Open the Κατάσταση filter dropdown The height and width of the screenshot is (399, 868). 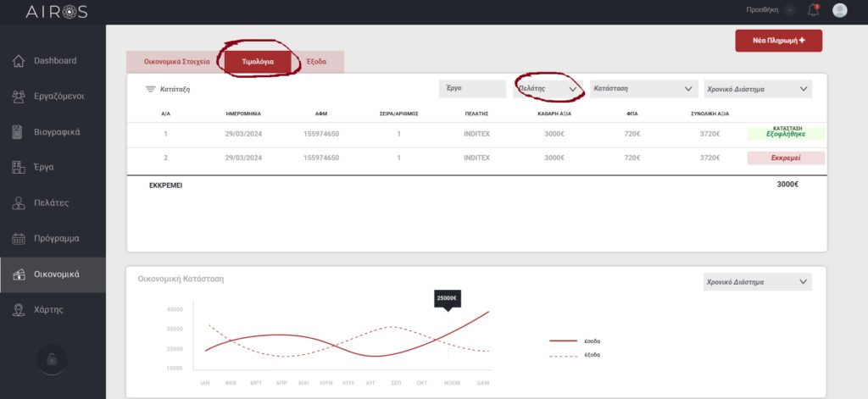(643, 88)
